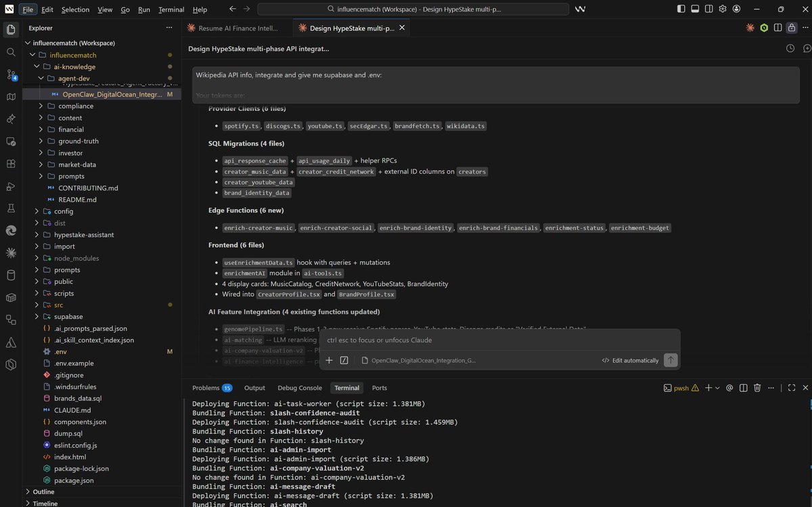812x507 pixels.
Task: Open Claude session history clock icon
Action: (x=790, y=49)
